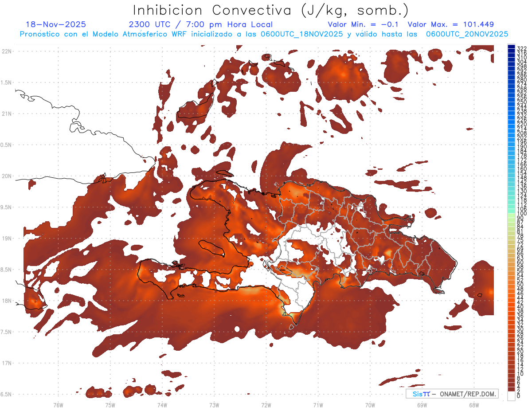Click the blue 'Sis' logo text
Viewport: 532px width, 411px height.
click(418, 394)
